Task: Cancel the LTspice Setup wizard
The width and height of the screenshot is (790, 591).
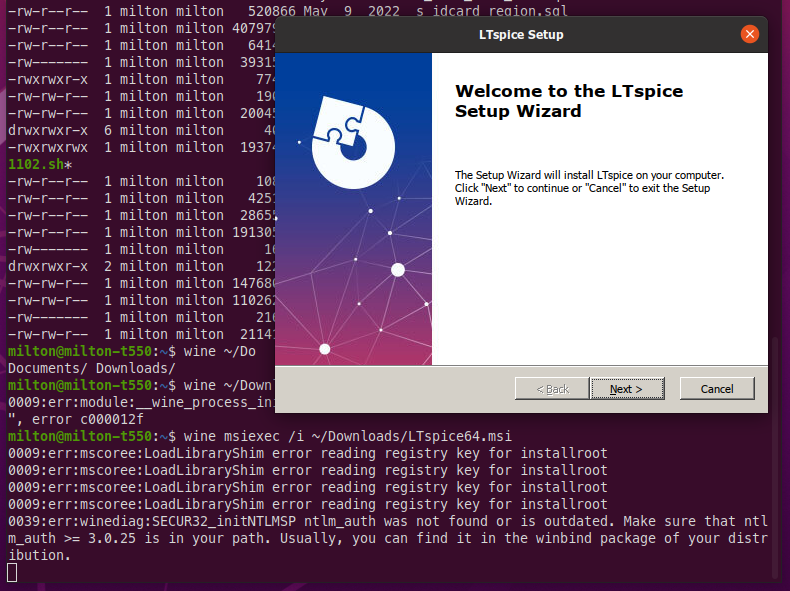Action: 717,389
